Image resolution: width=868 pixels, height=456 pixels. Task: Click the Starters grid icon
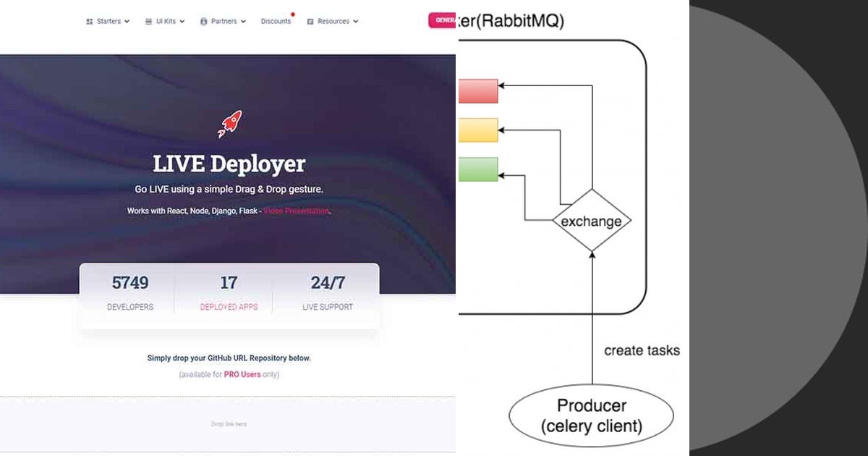coord(90,22)
